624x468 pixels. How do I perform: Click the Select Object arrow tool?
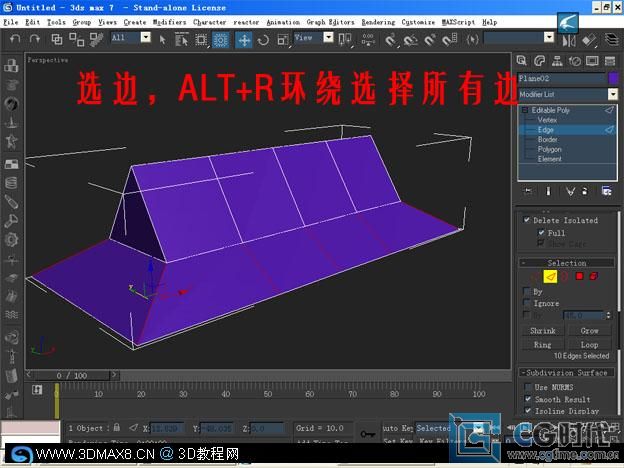tap(163, 39)
